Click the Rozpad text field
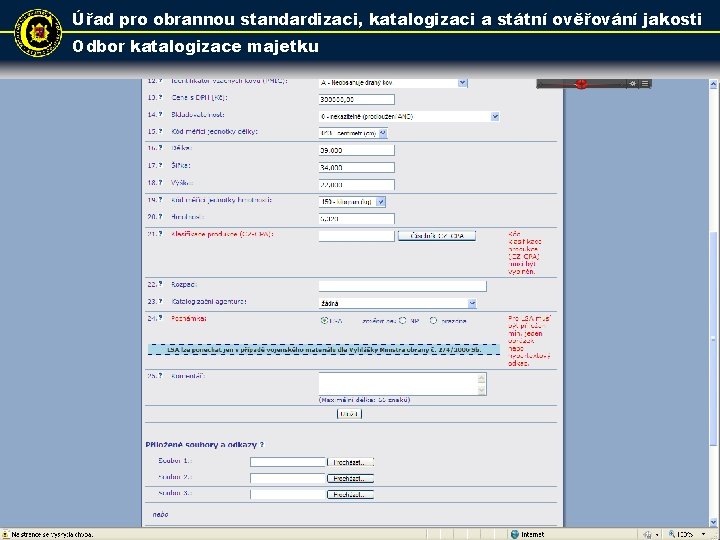Image resolution: width=720 pixels, height=540 pixels. click(x=403, y=286)
